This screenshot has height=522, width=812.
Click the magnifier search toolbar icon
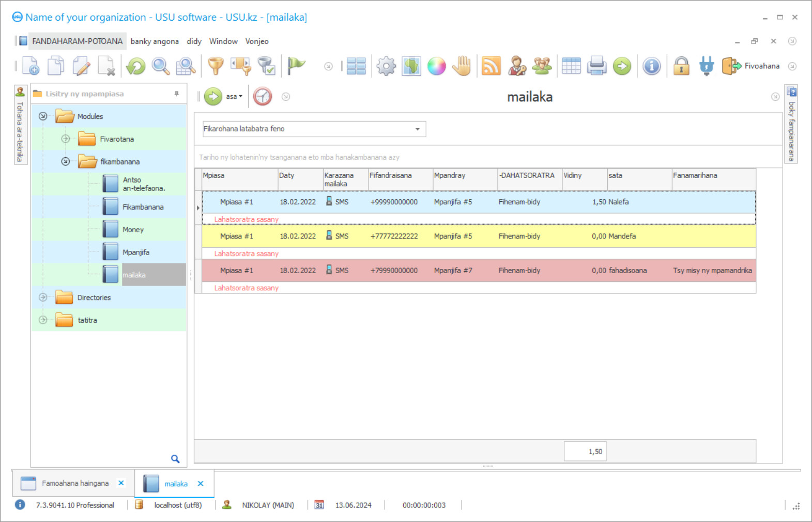coord(161,66)
